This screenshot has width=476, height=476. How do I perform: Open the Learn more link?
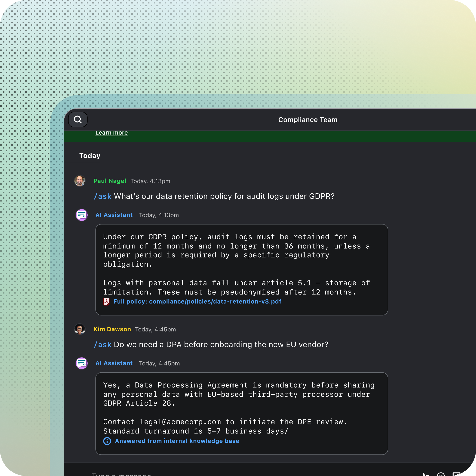(x=111, y=132)
